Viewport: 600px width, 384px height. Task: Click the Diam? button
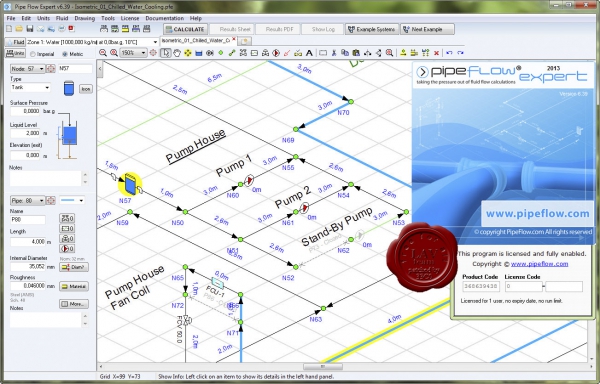[x=74, y=267]
